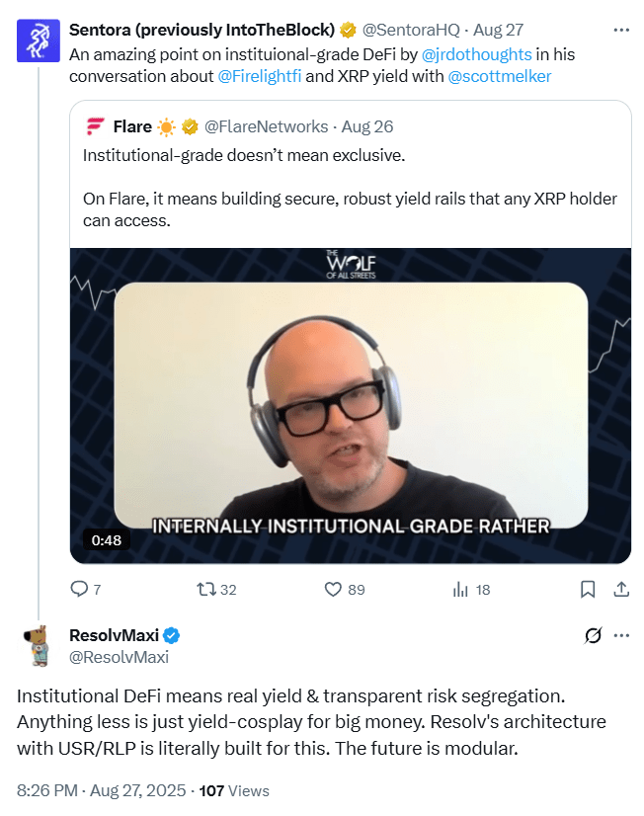The image size is (644, 816).
Task: Open more options on Sentora tweet
Action: point(621,29)
